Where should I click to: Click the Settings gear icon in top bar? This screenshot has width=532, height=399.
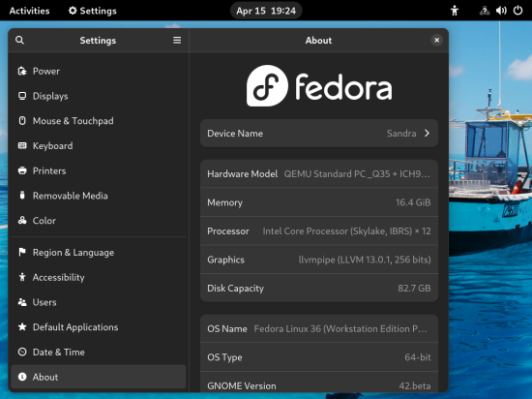click(x=73, y=11)
